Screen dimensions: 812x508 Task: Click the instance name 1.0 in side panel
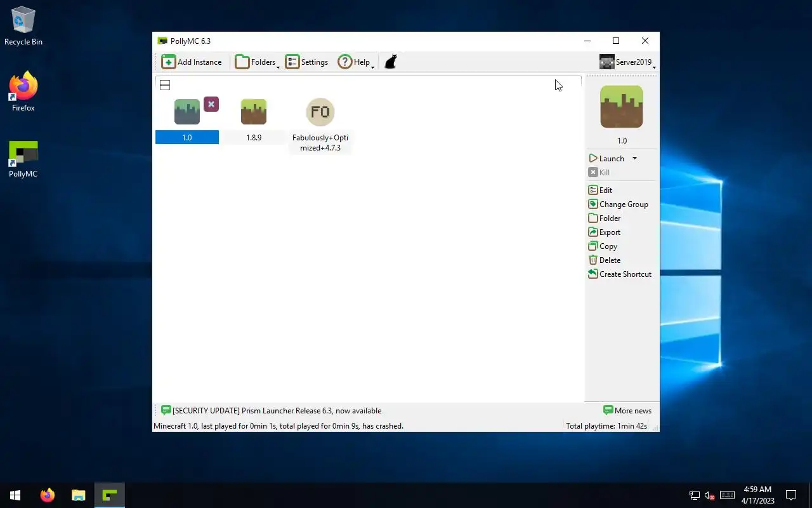click(622, 141)
